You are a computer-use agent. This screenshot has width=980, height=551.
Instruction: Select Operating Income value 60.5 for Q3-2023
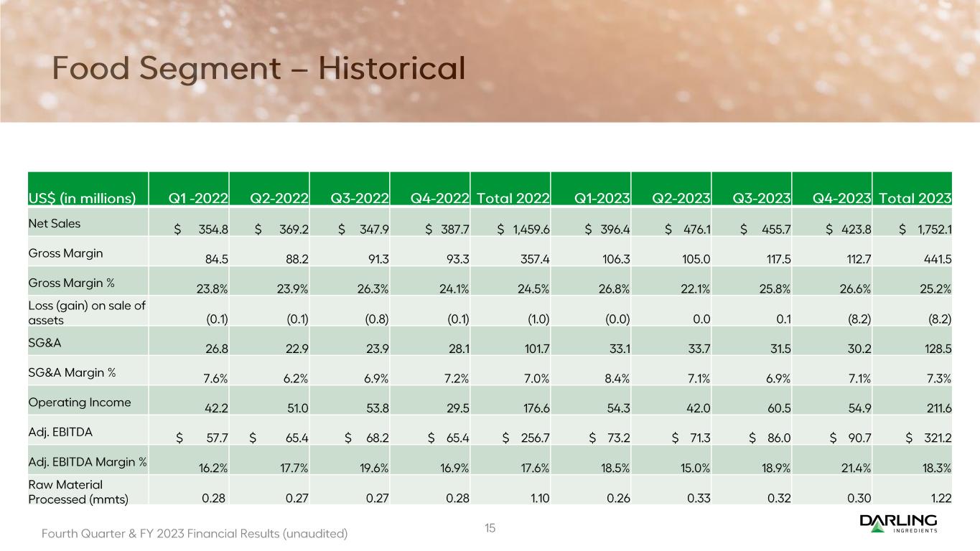tap(780, 408)
